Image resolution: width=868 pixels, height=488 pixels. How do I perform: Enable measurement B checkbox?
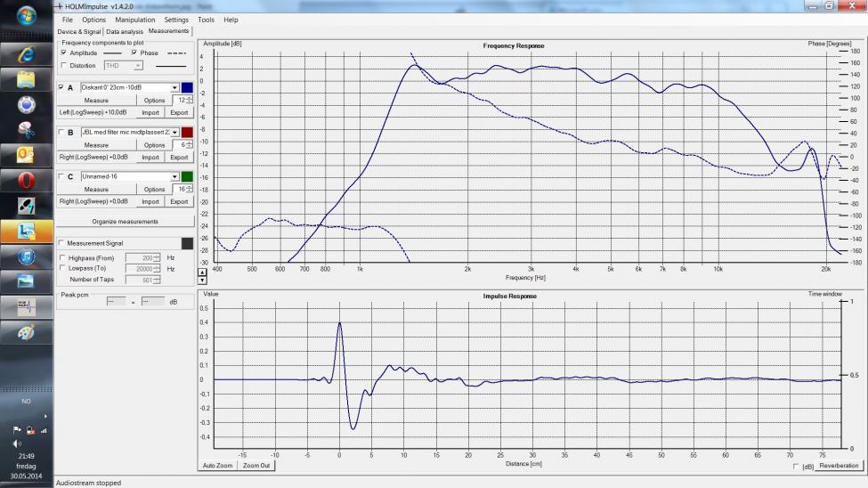coord(61,132)
